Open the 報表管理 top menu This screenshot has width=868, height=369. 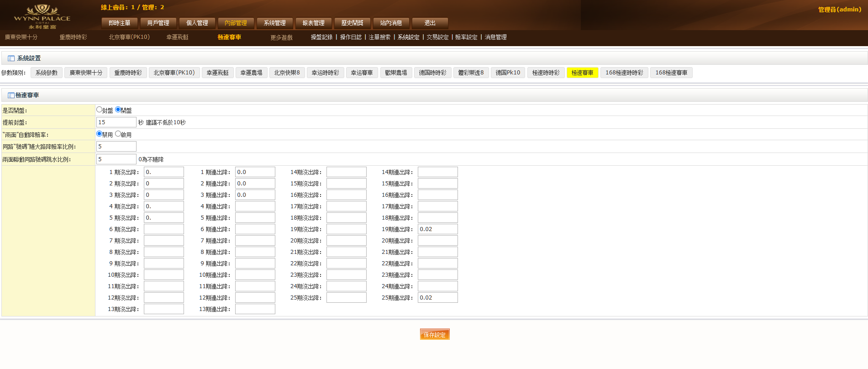(x=313, y=23)
